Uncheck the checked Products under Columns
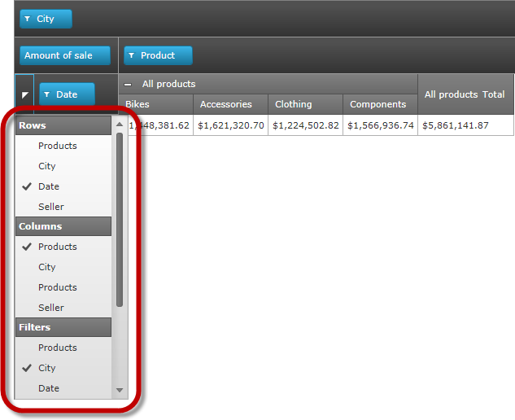Image resolution: width=515 pixels, height=420 pixels. (x=57, y=247)
